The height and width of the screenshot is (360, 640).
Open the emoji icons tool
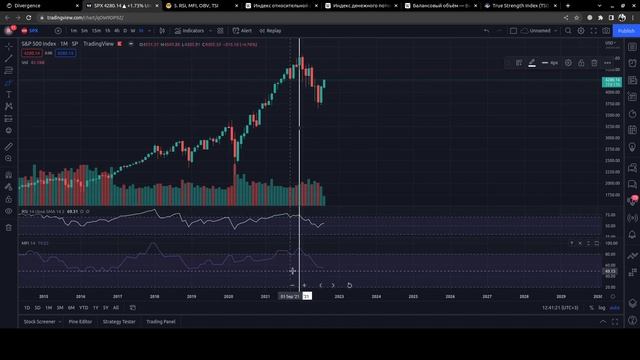(9, 131)
